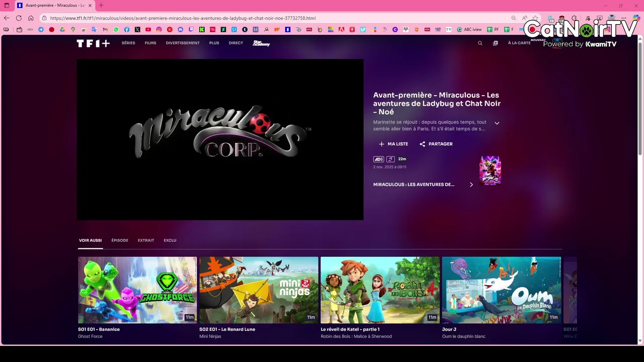The width and height of the screenshot is (644, 362).
Task: Click 'Le réveil de Katel - partie 1' title
Action: click(x=350, y=329)
